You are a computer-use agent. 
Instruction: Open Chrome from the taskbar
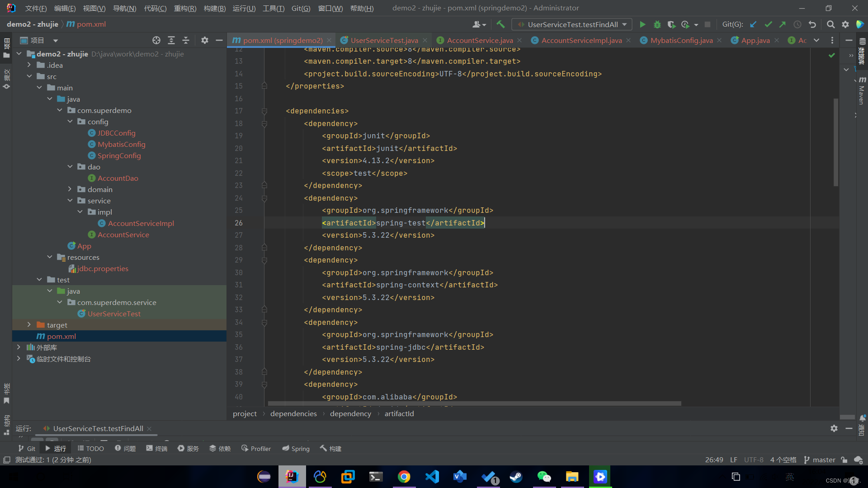[x=404, y=477]
